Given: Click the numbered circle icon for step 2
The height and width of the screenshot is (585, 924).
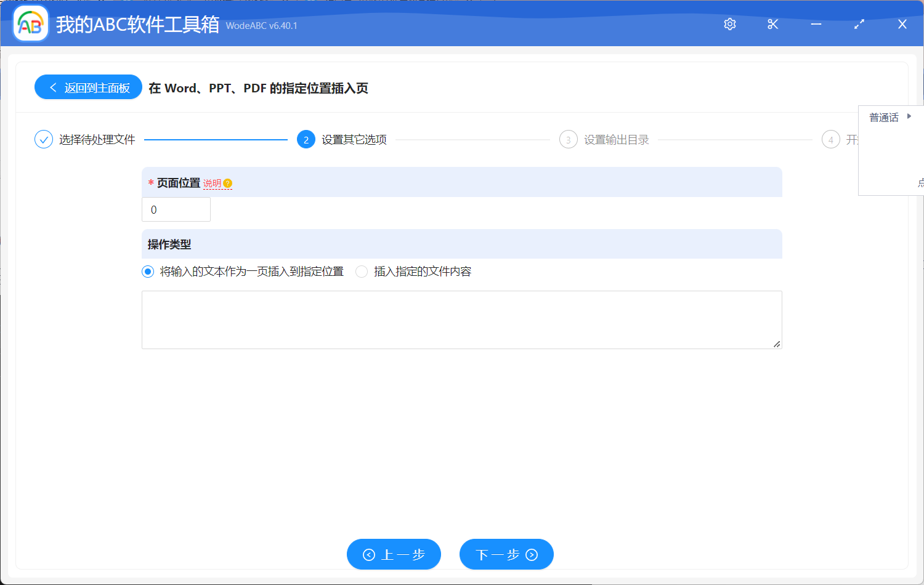Looking at the screenshot, I should (x=306, y=139).
